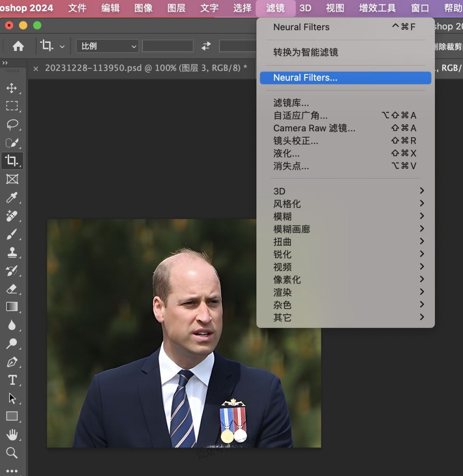Select the Clone Stamp tool
Viewport: 463px width, 476px height.
12,252
